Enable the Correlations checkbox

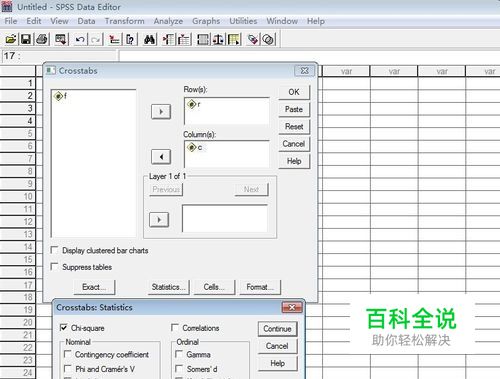coord(175,327)
